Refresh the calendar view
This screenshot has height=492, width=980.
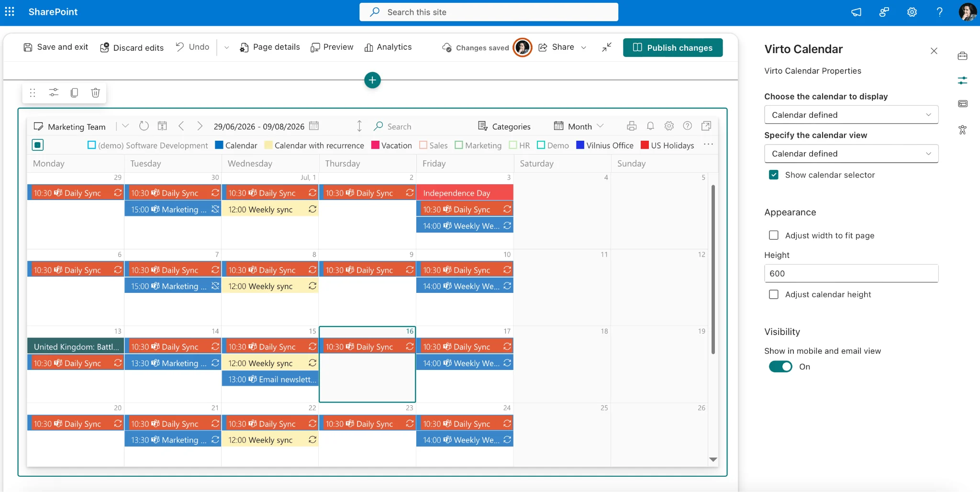(x=144, y=126)
